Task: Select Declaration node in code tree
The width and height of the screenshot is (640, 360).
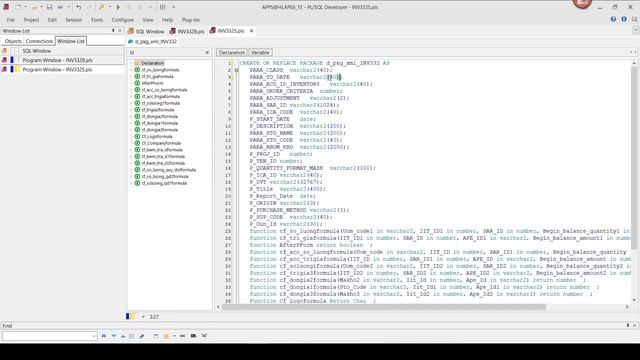Action: tap(153, 63)
